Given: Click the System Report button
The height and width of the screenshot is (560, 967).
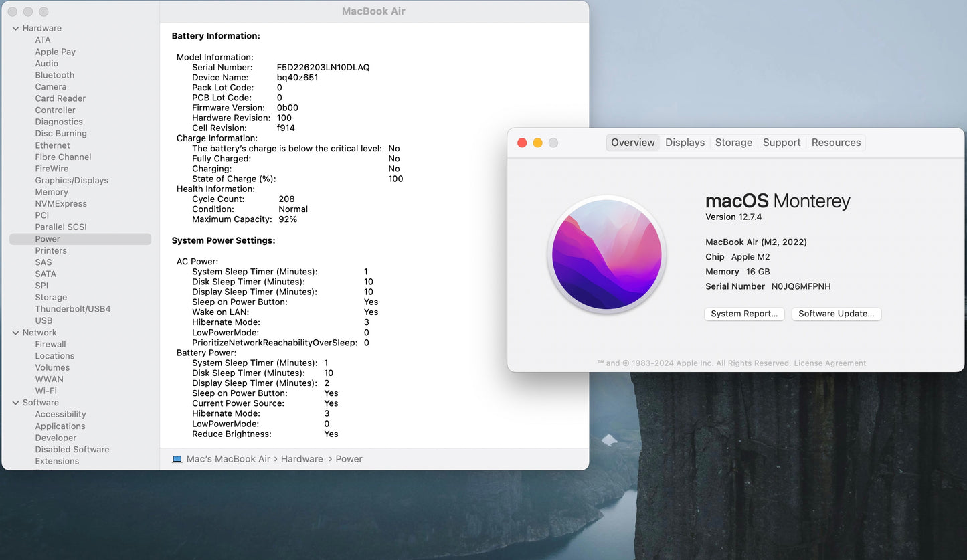Looking at the screenshot, I should [x=744, y=314].
